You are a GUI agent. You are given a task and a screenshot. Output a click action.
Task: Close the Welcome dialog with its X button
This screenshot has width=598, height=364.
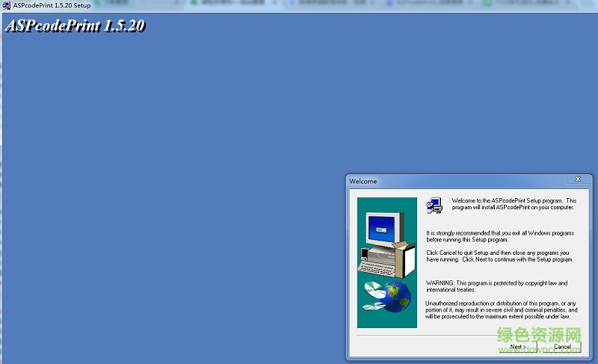577,180
